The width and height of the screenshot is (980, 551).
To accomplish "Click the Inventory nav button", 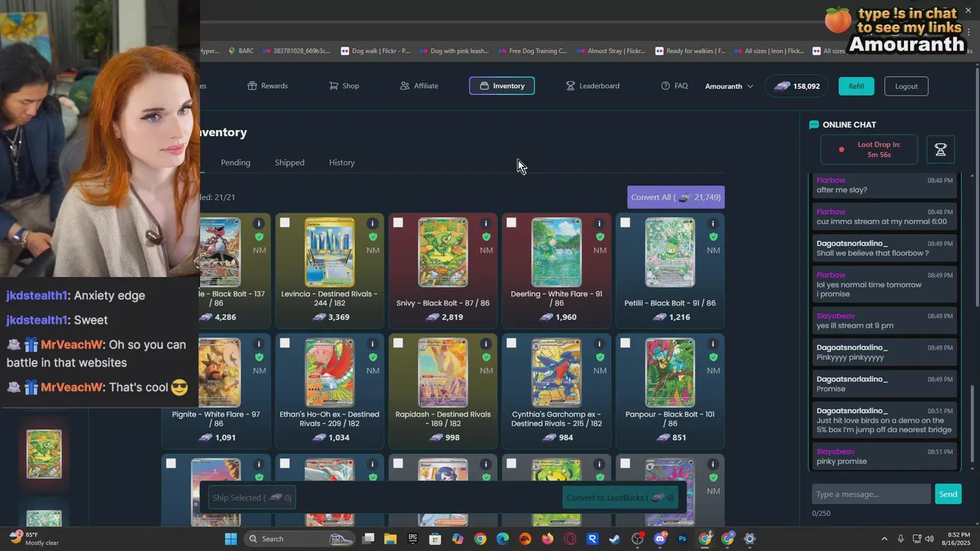I will coord(501,86).
